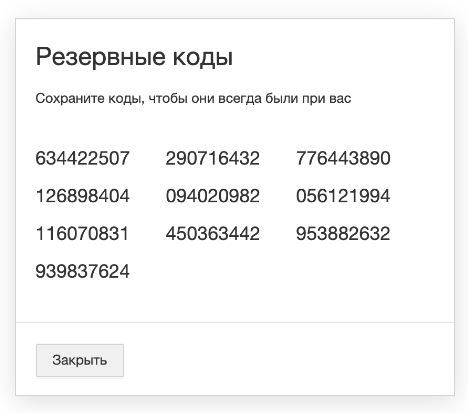The image size is (468, 413).
Task: Click the word коды in the heading
Action: click(203, 57)
